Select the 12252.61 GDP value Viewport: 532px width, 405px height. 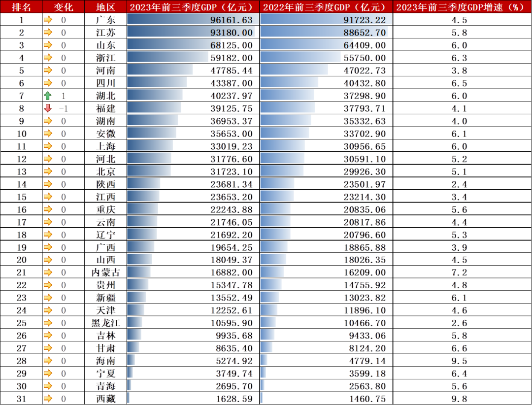(x=232, y=310)
